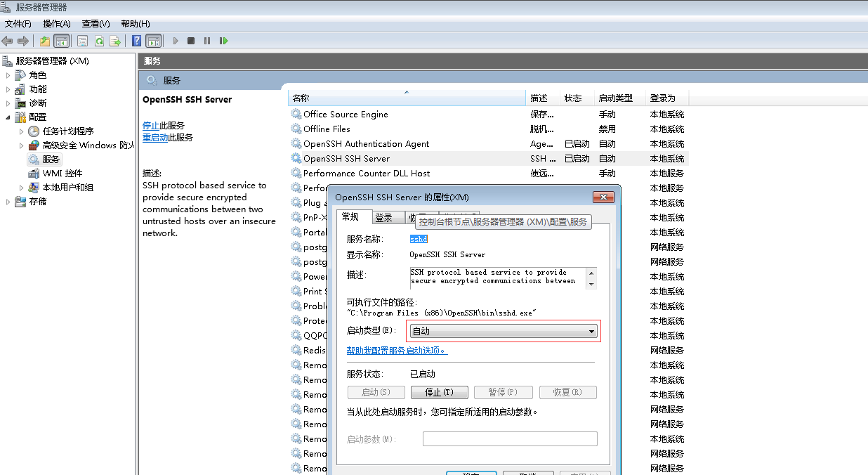Open Help via the blue question mark icon
The image size is (868, 475).
(x=137, y=41)
